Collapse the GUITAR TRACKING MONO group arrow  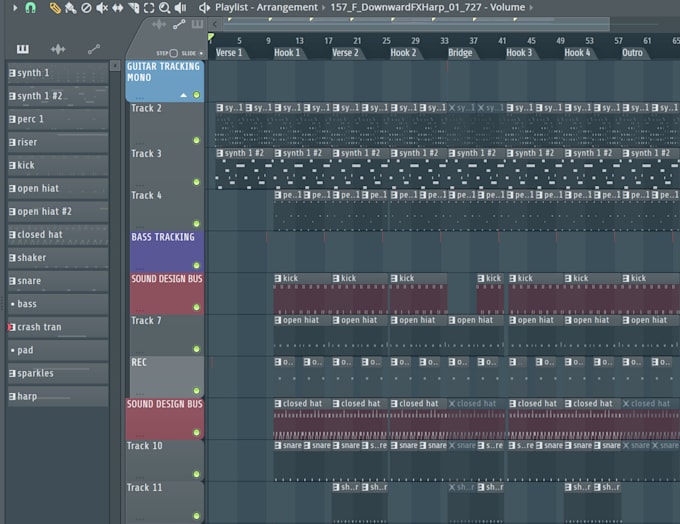pos(183,95)
